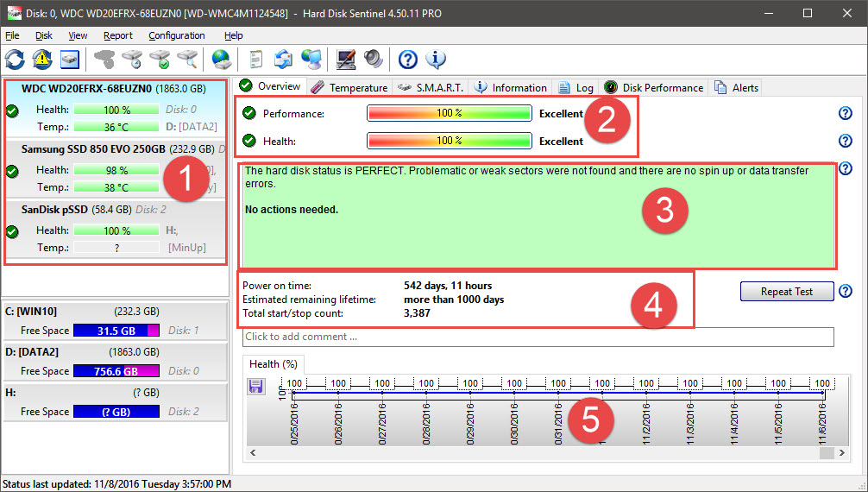Click help icon next to Performance bar
Screen dimensions: 868x492
click(x=845, y=113)
